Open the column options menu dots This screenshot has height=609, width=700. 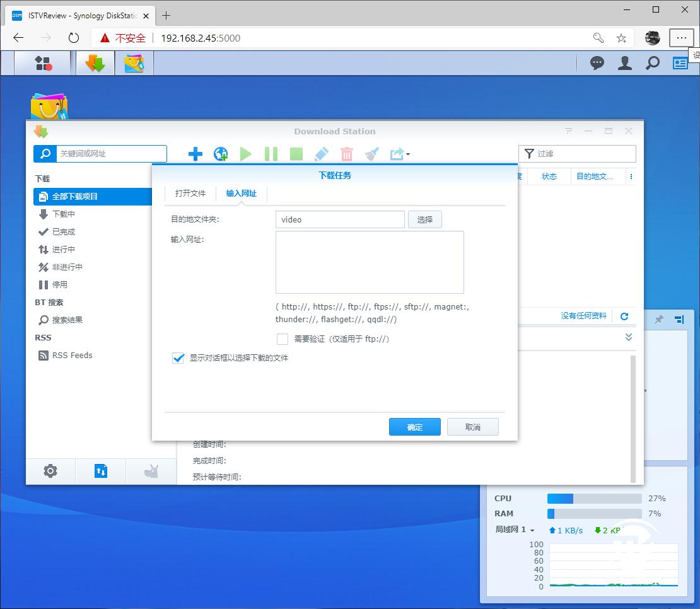click(631, 177)
